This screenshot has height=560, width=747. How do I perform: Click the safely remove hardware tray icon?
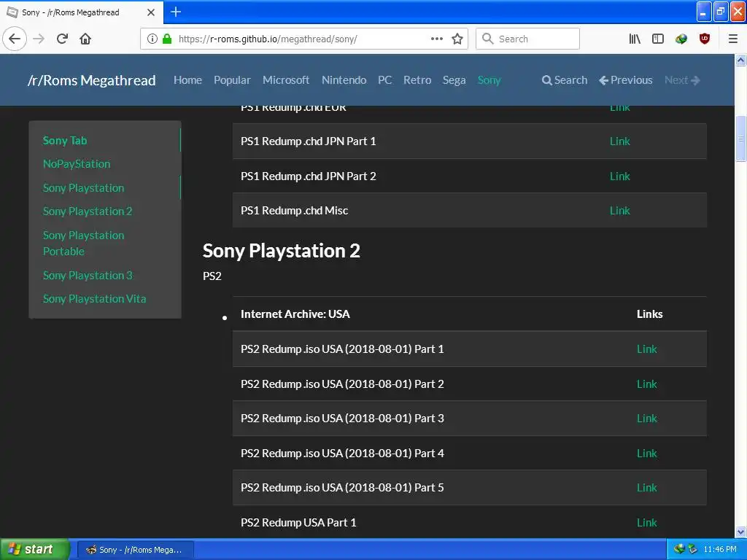693,549
